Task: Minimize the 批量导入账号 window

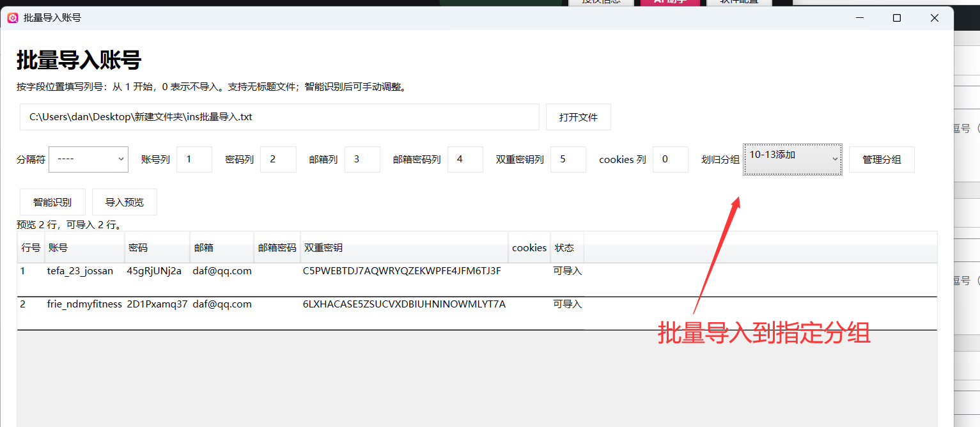Action: click(859, 18)
